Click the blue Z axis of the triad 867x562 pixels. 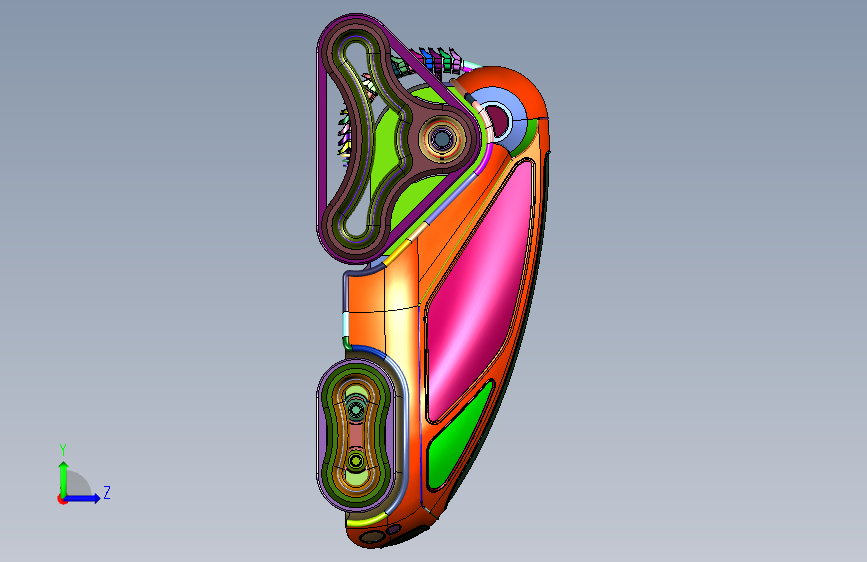83,498
